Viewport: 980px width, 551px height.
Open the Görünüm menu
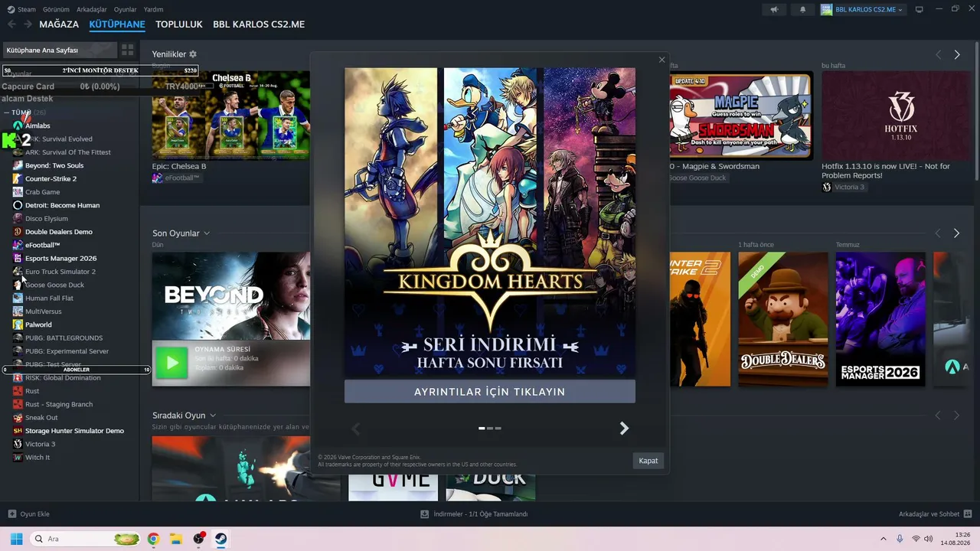click(56, 9)
